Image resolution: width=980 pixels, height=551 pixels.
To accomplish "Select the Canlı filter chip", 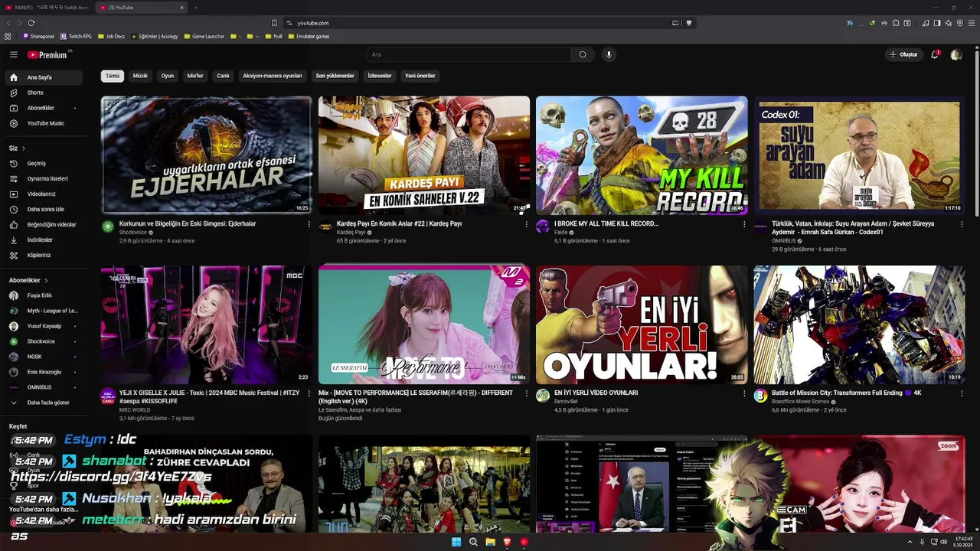I will [x=223, y=76].
